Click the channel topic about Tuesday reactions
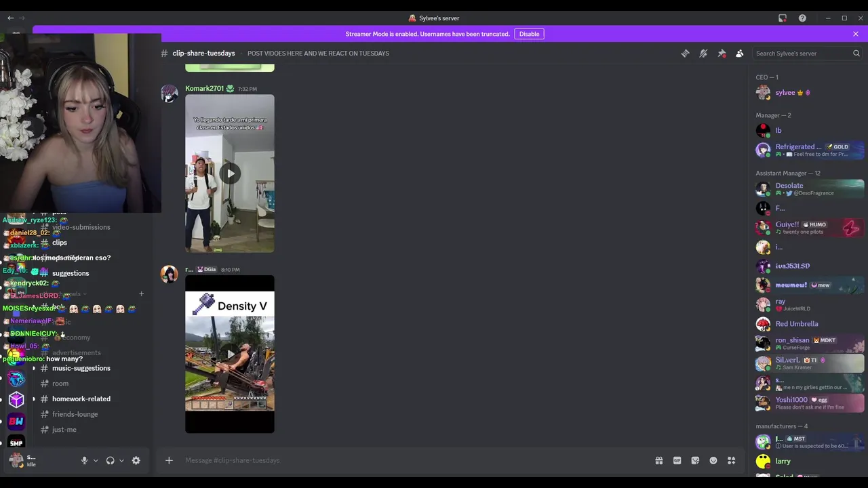 click(x=318, y=54)
